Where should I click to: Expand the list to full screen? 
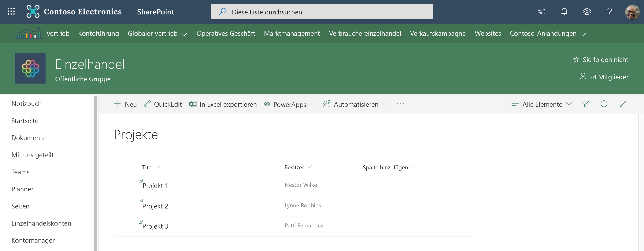pyautogui.click(x=623, y=104)
